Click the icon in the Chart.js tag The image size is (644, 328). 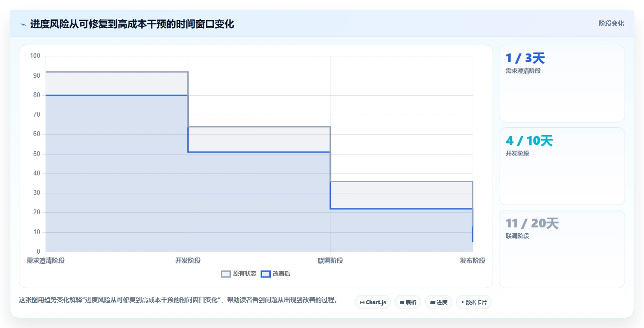click(x=362, y=302)
